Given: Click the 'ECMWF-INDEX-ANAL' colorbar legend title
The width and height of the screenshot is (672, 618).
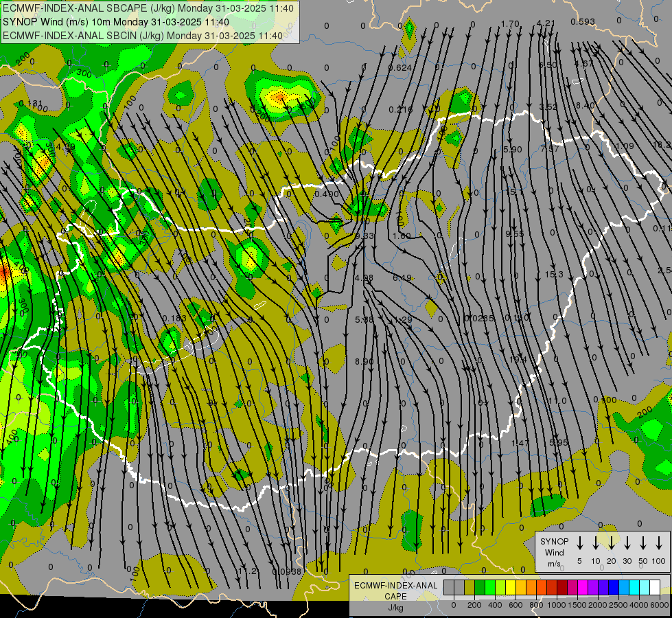Looking at the screenshot, I should tap(395, 586).
